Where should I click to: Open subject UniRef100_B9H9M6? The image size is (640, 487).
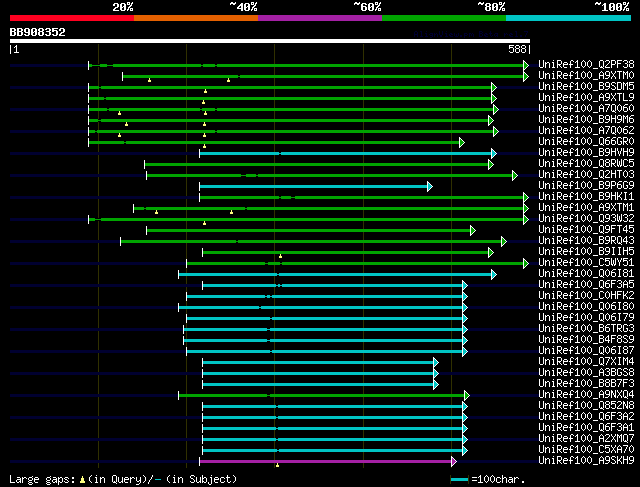tap(586, 119)
